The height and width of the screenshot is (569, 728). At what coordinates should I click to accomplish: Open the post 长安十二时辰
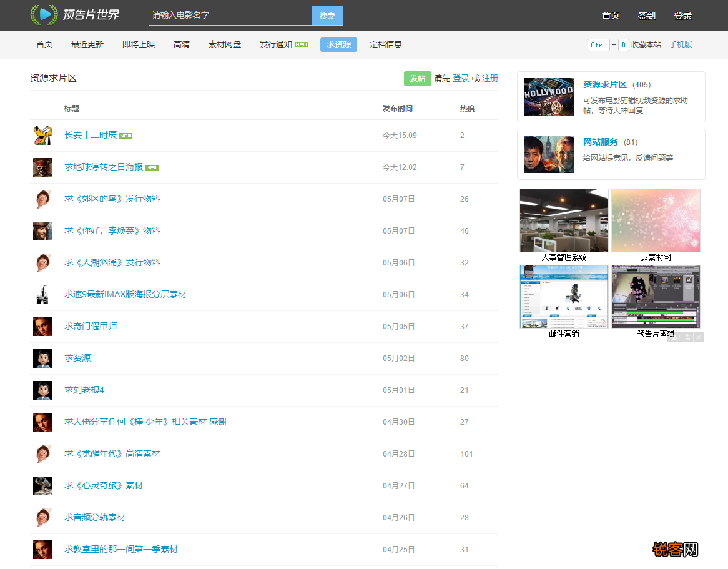(x=91, y=135)
